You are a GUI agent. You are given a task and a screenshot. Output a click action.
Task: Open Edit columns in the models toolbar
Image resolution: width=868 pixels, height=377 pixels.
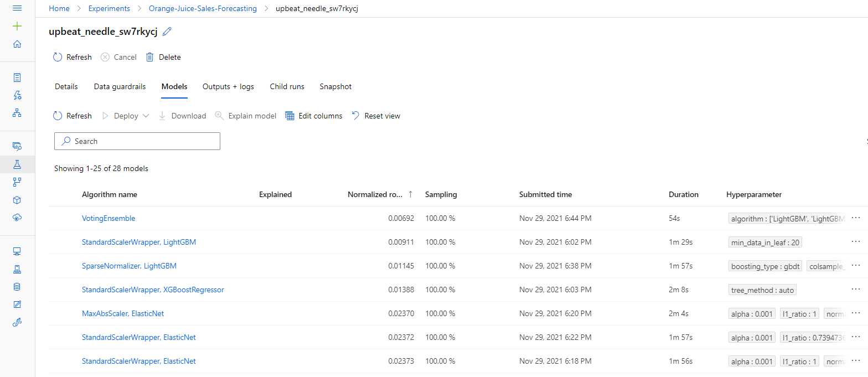314,116
